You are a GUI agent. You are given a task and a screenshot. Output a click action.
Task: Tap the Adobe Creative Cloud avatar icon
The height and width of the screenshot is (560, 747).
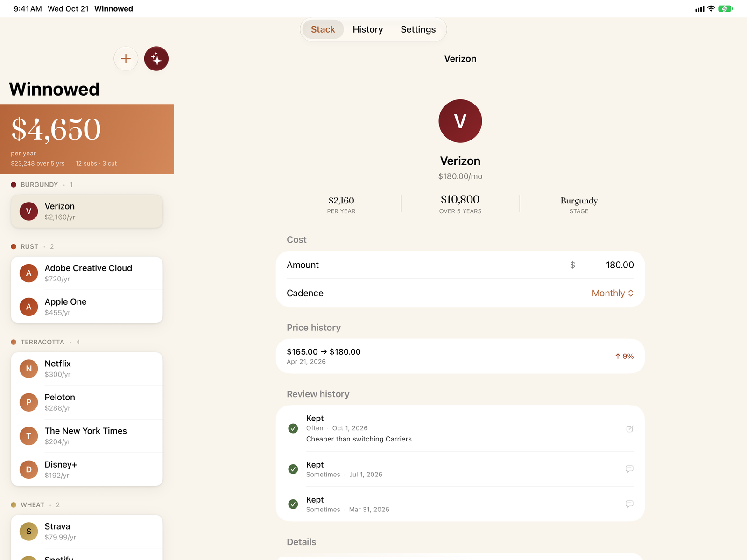click(29, 273)
